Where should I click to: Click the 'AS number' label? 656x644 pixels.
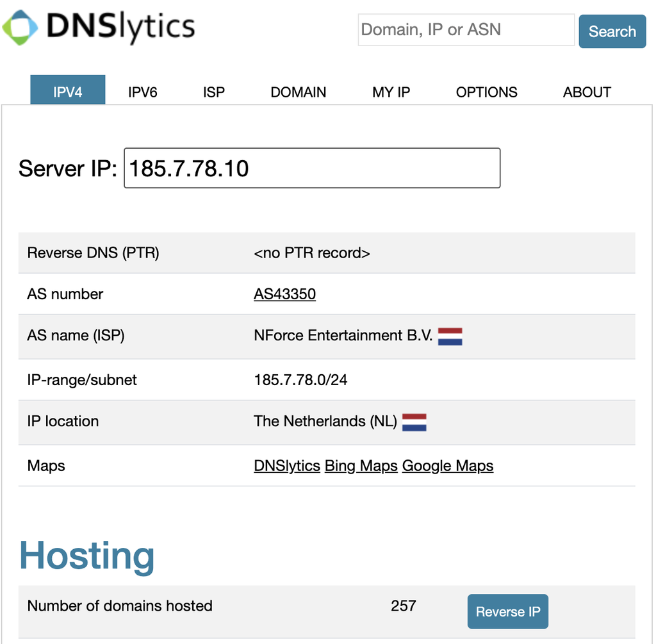[65, 294]
